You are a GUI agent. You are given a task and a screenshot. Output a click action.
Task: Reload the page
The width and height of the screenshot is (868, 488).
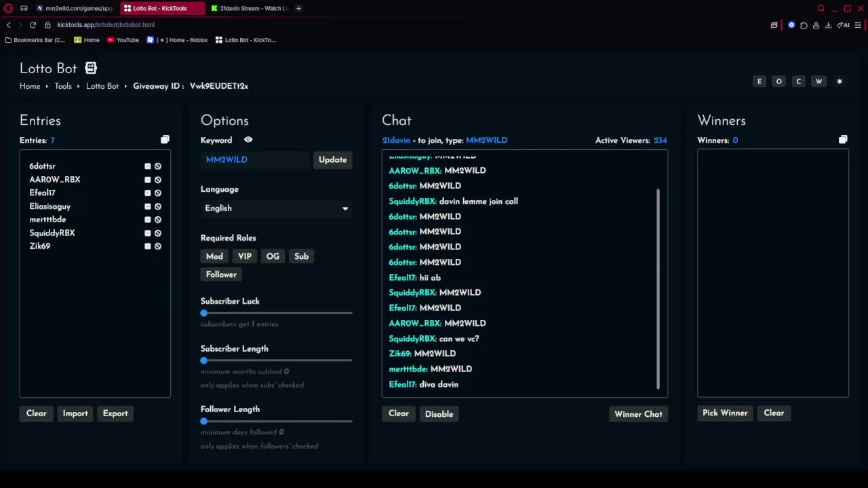(33, 25)
